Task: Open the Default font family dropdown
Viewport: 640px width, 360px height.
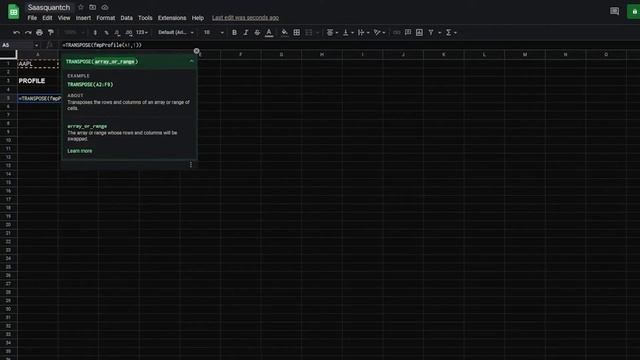Action: [176, 32]
